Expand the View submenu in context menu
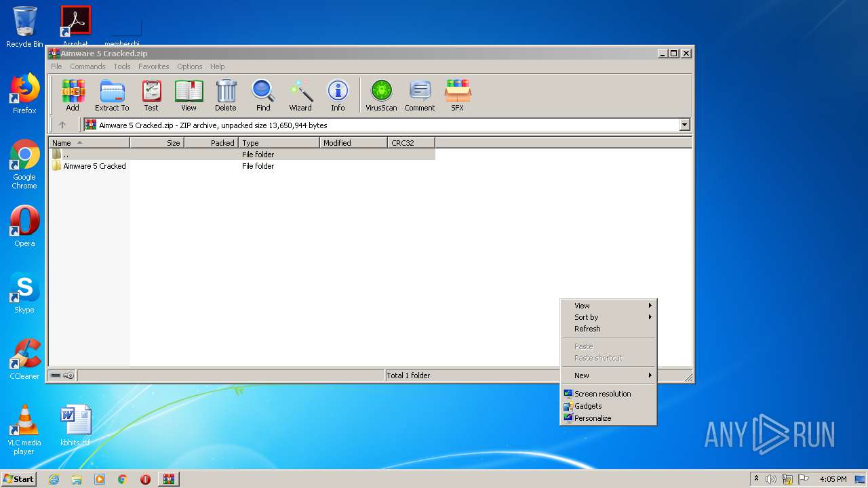Screen dimensions: 868x488 (x=608, y=306)
